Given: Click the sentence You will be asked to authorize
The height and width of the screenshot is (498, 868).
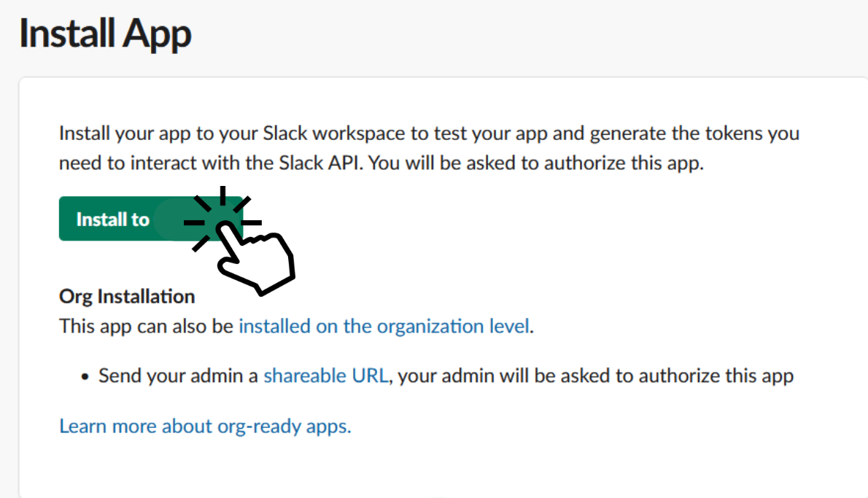Looking at the screenshot, I should click(x=536, y=163).
